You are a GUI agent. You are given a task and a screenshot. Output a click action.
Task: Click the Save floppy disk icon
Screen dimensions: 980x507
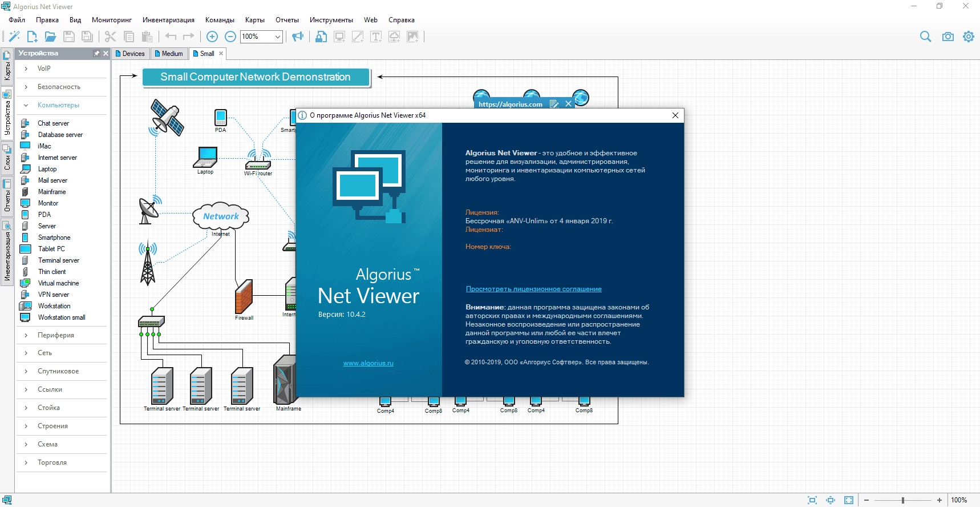pyautogui.click(x=69, y=37)
